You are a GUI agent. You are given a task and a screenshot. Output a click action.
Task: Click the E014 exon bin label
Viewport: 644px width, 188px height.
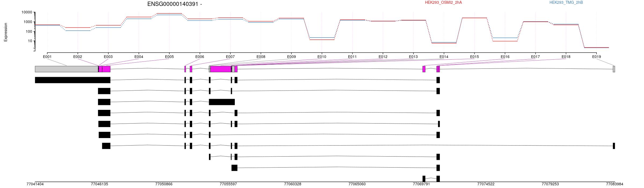pos(444,57)
